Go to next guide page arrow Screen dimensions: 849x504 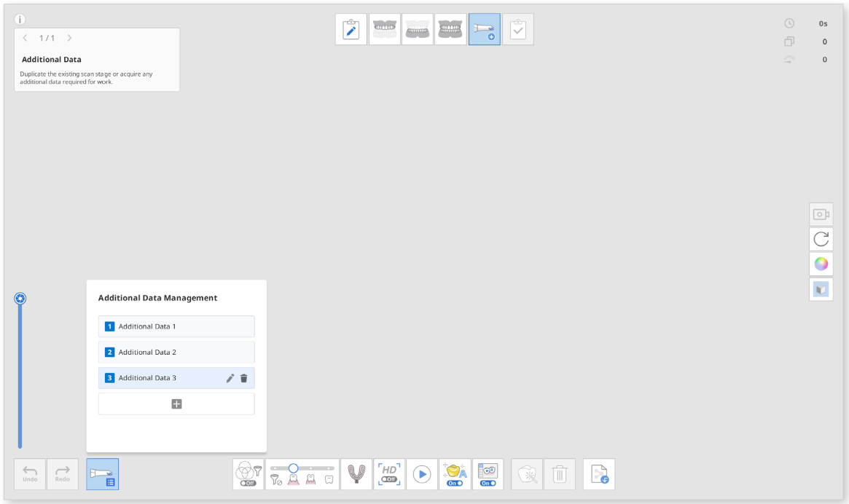[69, 38]
